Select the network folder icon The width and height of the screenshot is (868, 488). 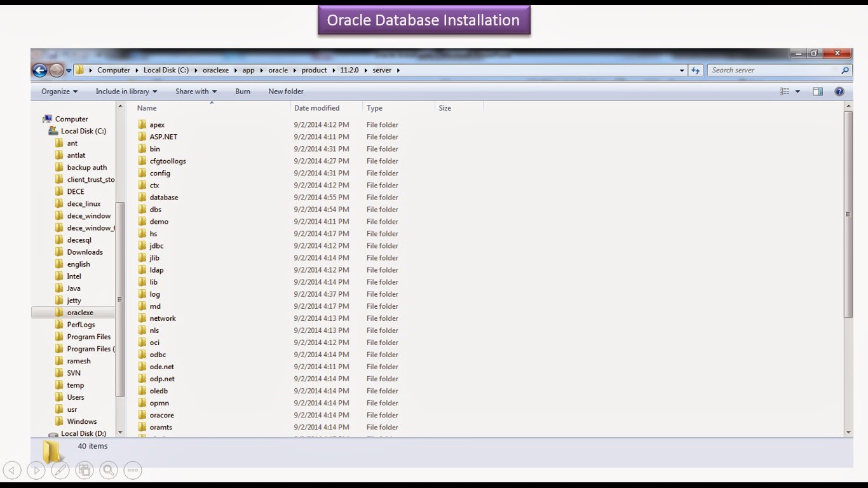[x=142, y=318]
